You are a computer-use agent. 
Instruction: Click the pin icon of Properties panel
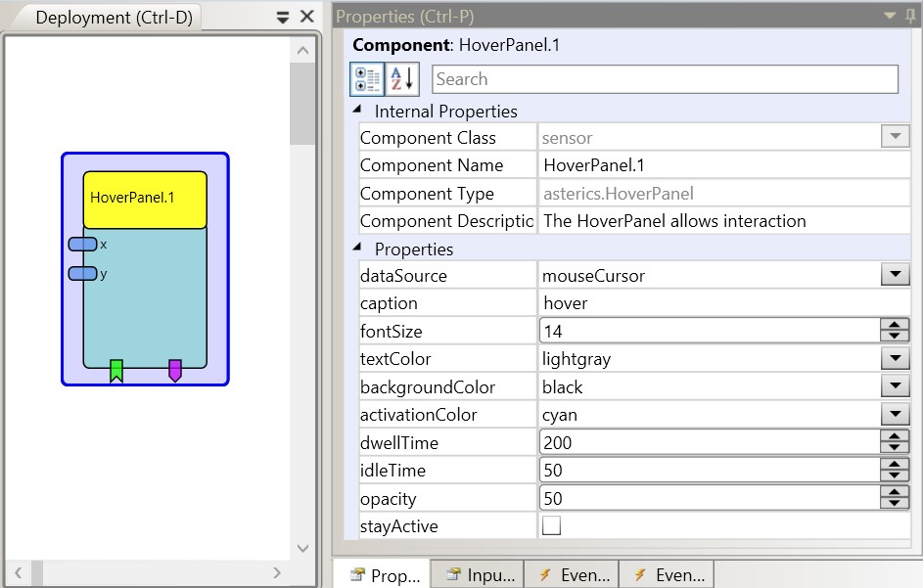click(910, 16)
